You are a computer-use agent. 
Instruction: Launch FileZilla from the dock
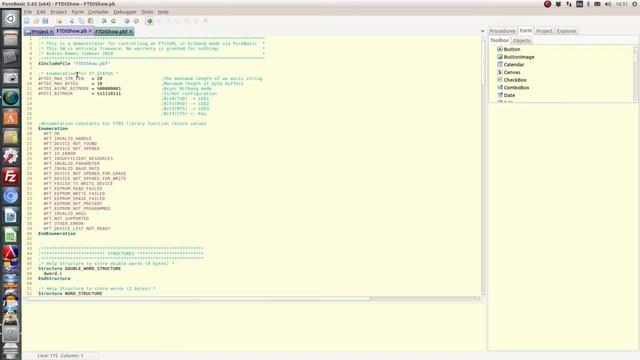[x=11, y=176]
